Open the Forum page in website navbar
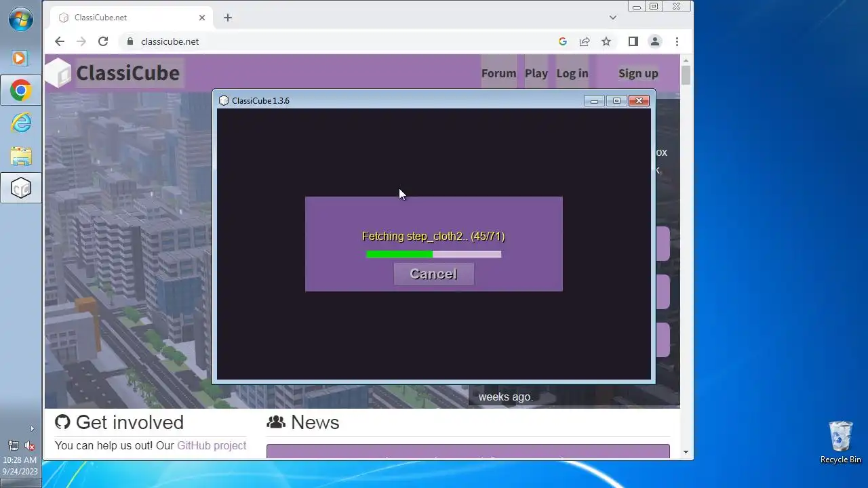868x488 pixels. [x=498, y=73]
